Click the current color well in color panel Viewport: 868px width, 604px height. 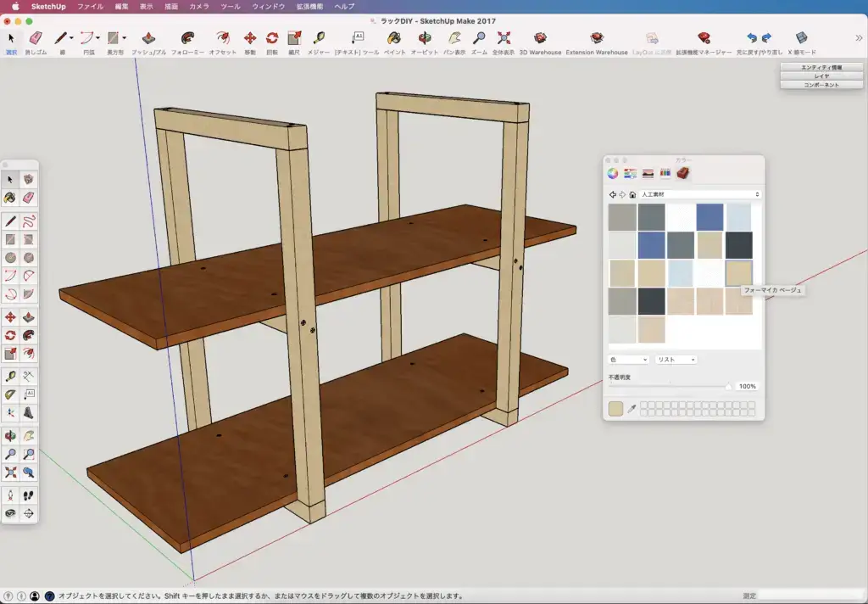(x=615, y=409)
